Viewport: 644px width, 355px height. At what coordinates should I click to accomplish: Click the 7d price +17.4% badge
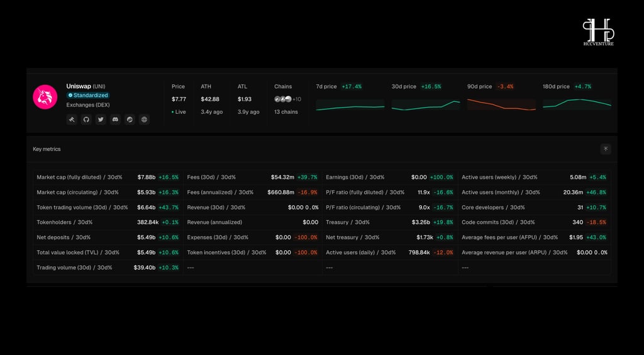tap(351, 87)
